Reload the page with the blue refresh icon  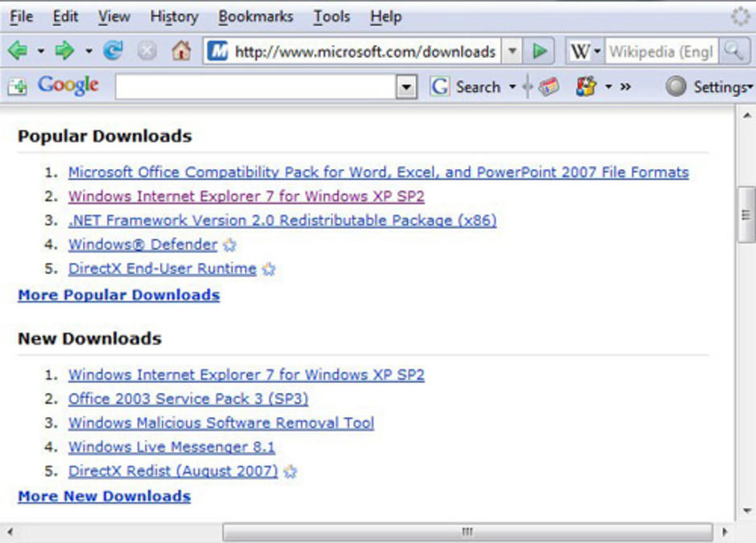tap(113, 50)
